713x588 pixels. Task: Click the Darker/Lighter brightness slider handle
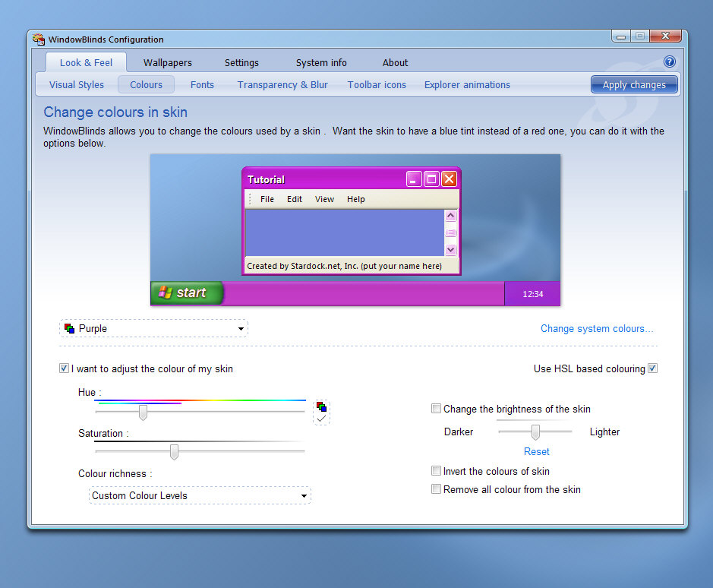(x=535, y=432)
